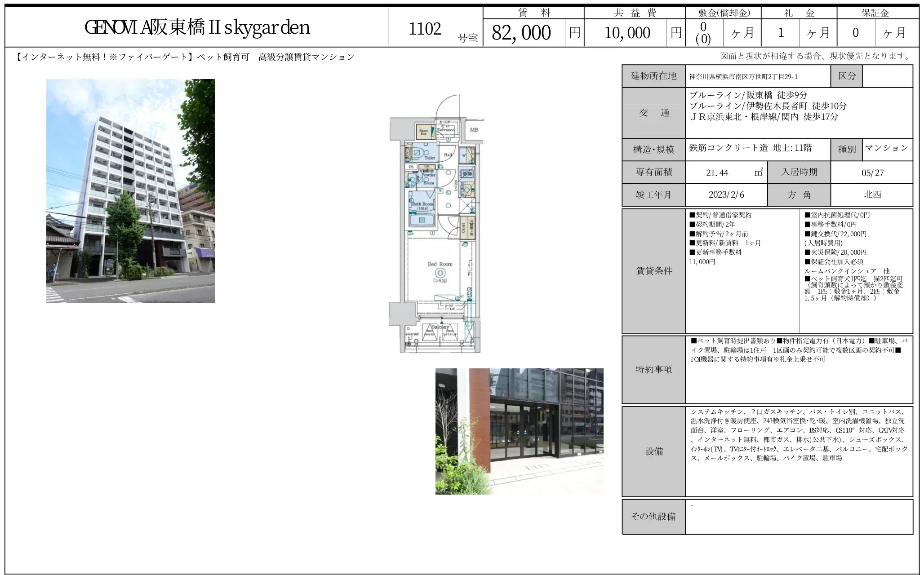Select room number 1102
924x575 pixels.
425,29
